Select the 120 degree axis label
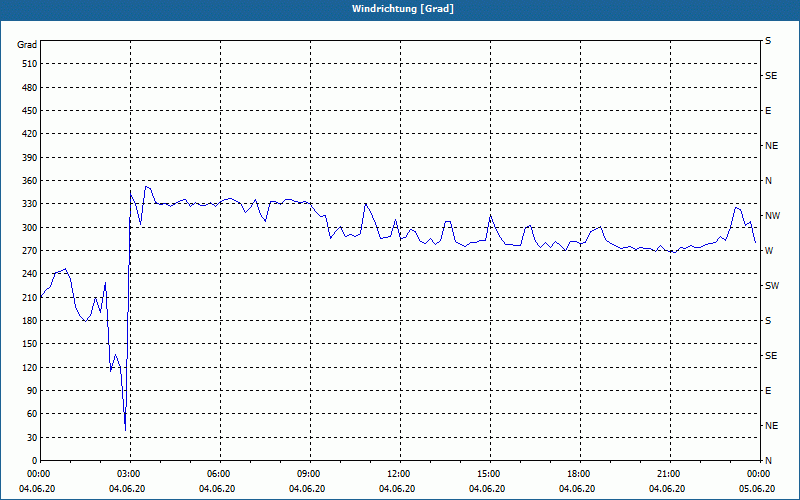Image resolution: width=800 pixels, height=500 pixels. click(30, 367)
